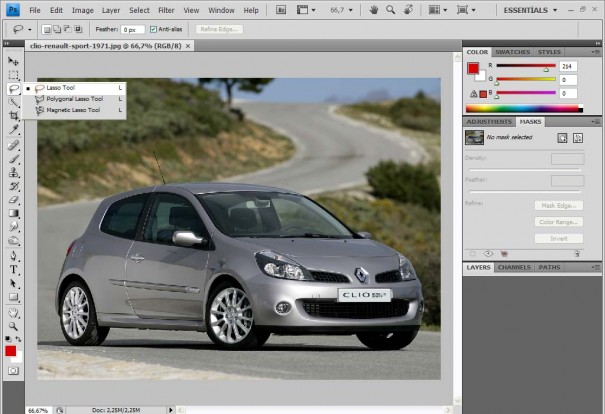Open the File menu
The image size is (605, 414).
point(35,10)
